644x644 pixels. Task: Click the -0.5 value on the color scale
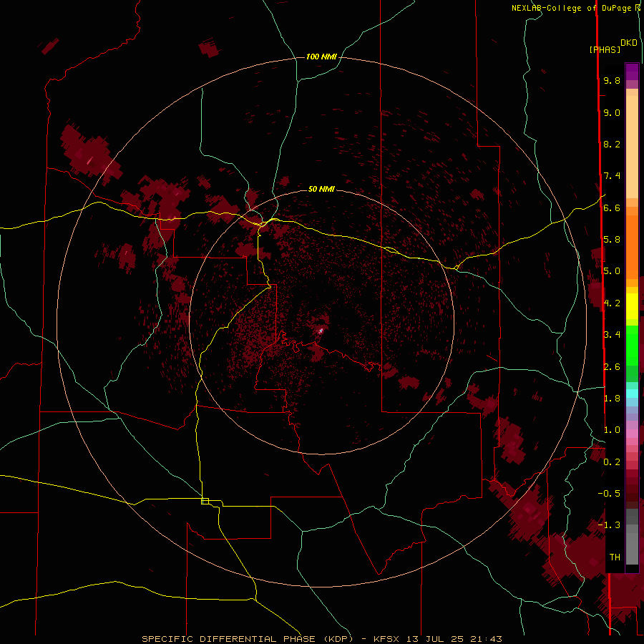coord(609,494)
